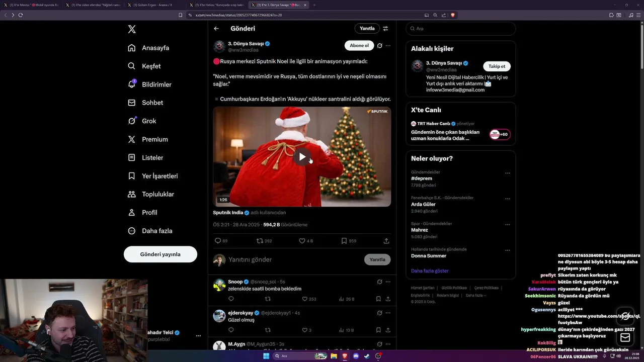
Task: Open more options for #deprem trend
Action: tap(507, 173)
